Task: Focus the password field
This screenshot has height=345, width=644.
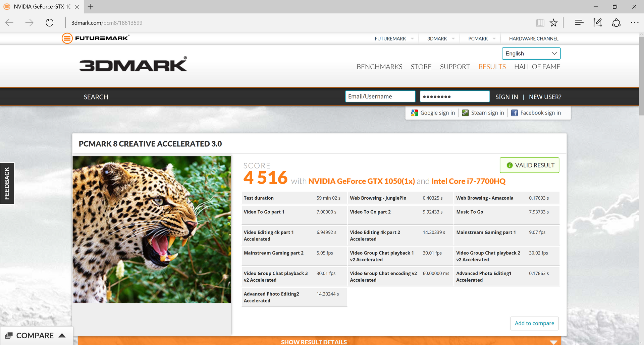Action: [455, 96]
